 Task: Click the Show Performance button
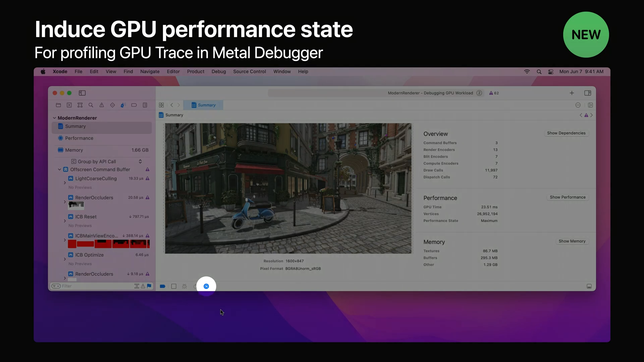tap(568, 197)
